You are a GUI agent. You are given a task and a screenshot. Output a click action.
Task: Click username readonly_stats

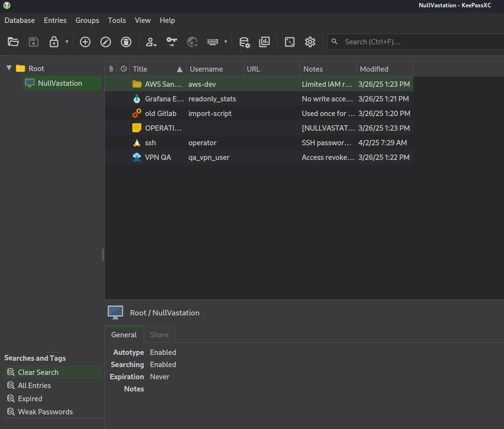point(212,99)
